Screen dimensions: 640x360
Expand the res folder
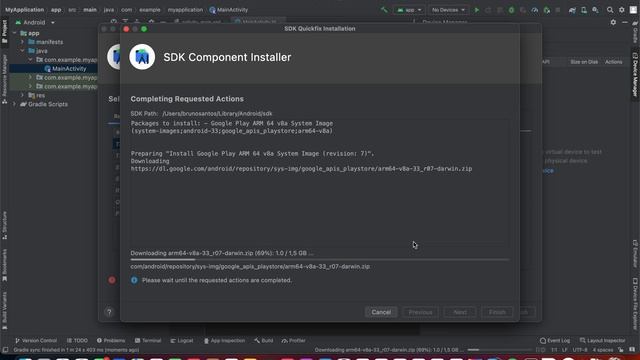pyautogui.click(x=22, y=95)
